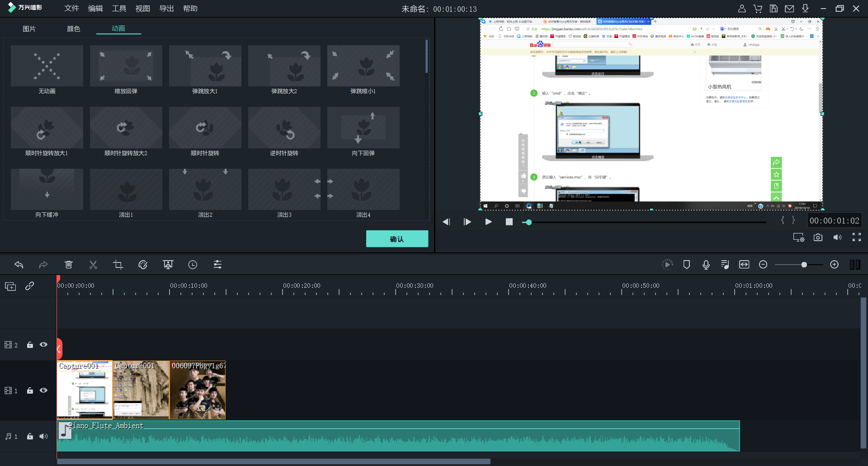
Task: Switch to the 颜色 tab
Action: (x=73, y=29)
